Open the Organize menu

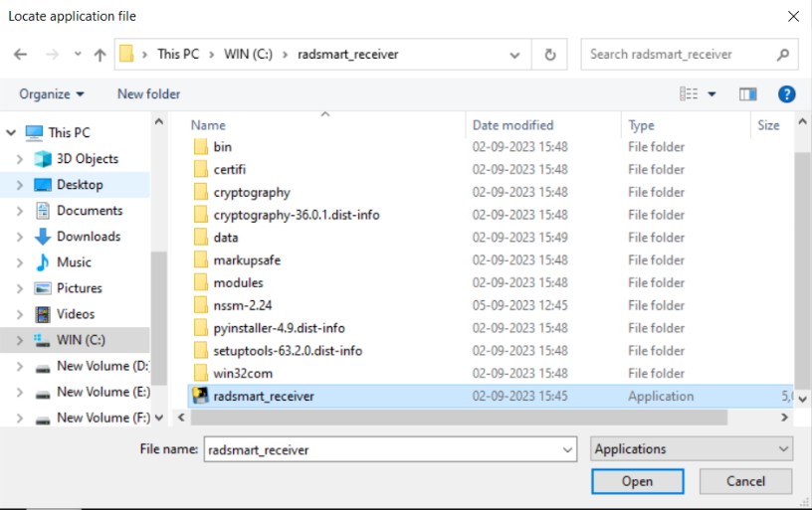tap(52, 94)
